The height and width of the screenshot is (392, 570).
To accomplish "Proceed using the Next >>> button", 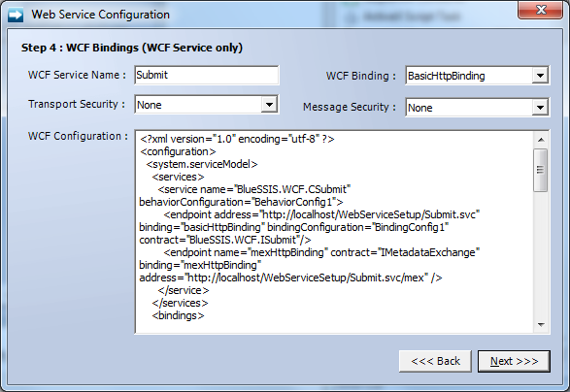I will (514, 361).
